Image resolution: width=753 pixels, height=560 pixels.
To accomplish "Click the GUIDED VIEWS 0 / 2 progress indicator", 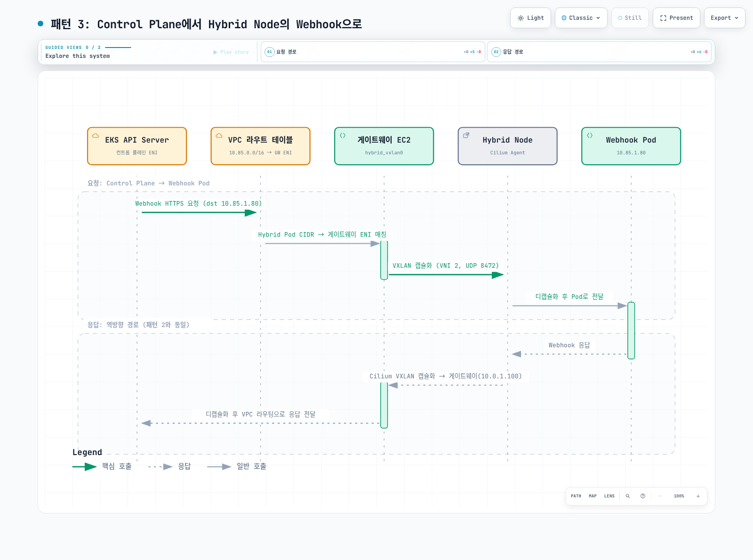I will click(x=88, y=48).
